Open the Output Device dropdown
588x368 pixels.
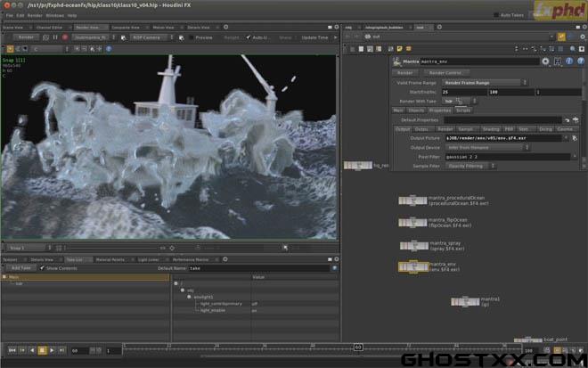click(x=487, y=147)
